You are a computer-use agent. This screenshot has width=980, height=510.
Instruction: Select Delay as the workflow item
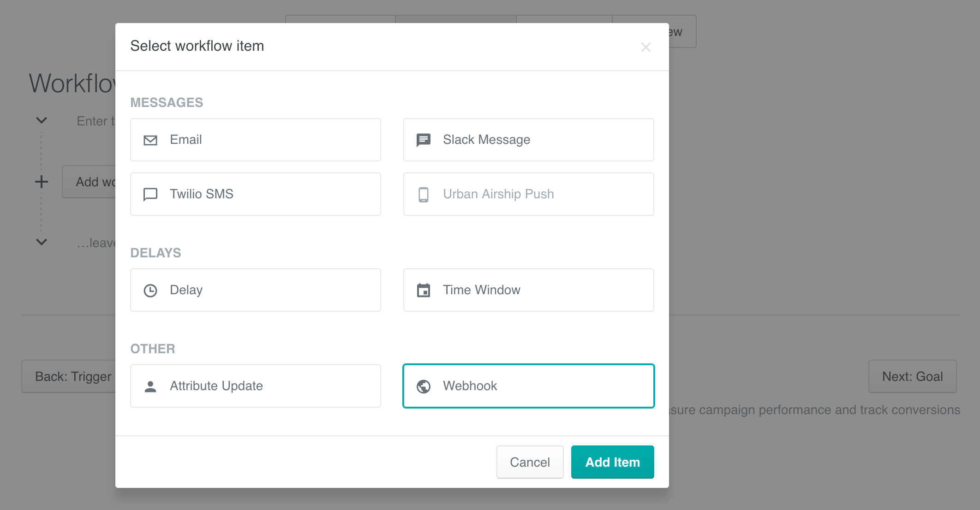256,290
